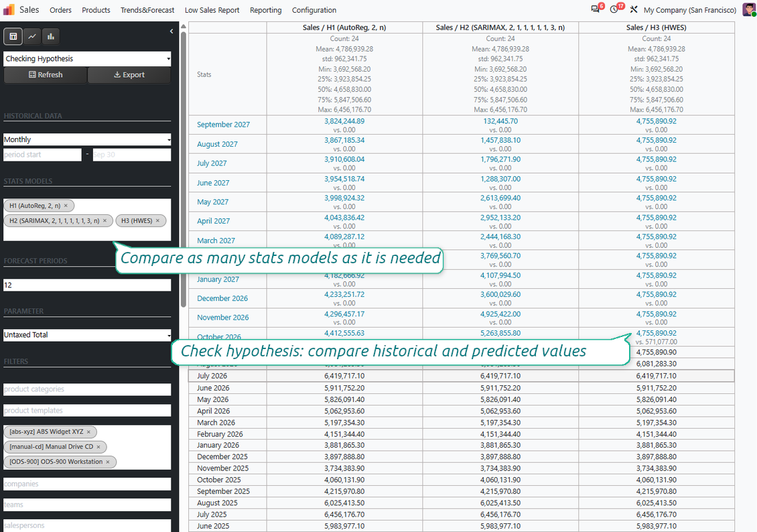The image size is (757, 532).
Task: Open Low Sales Report menu
Action: [212, 10]
